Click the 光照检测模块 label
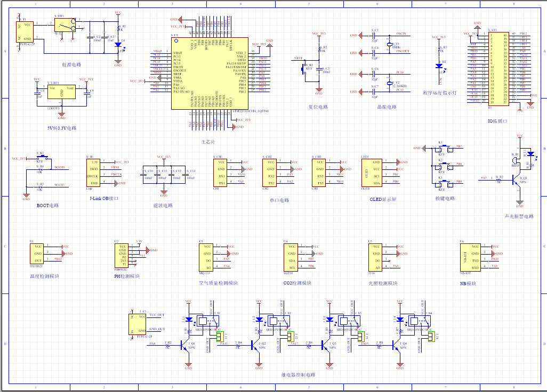This screenshot has width=547, height=392. tap(383, 283)
